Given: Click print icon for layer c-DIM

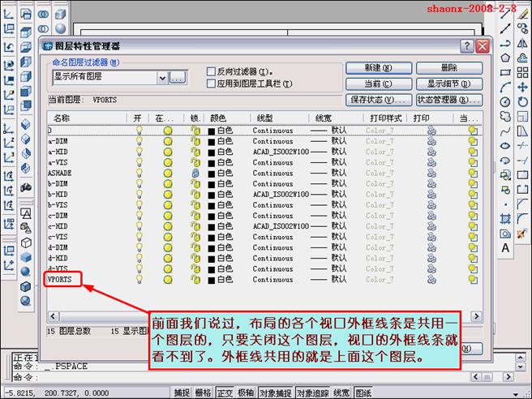Looking at the screenshot, I should [431, 216].
